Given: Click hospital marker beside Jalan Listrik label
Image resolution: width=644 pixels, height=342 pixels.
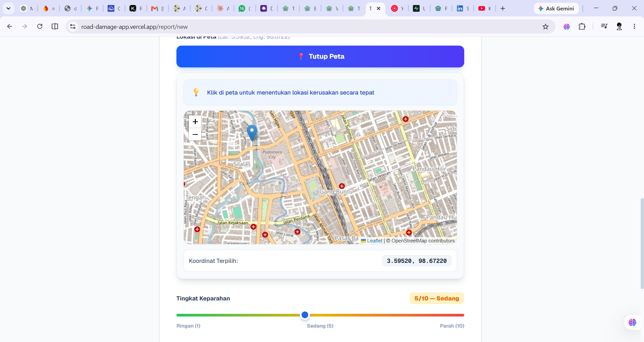Looking at the screenshot, I should tap(297, 232).
